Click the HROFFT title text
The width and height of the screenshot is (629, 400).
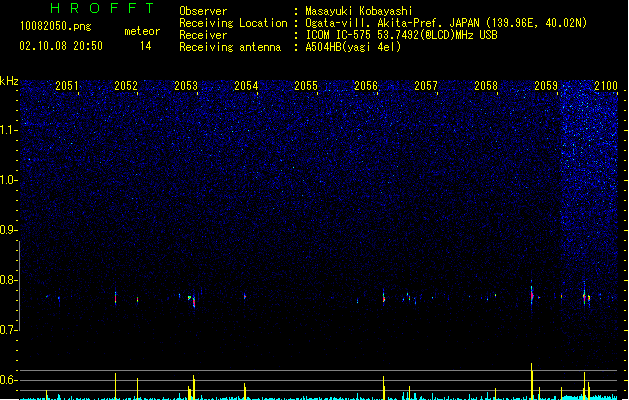[102, 8]
